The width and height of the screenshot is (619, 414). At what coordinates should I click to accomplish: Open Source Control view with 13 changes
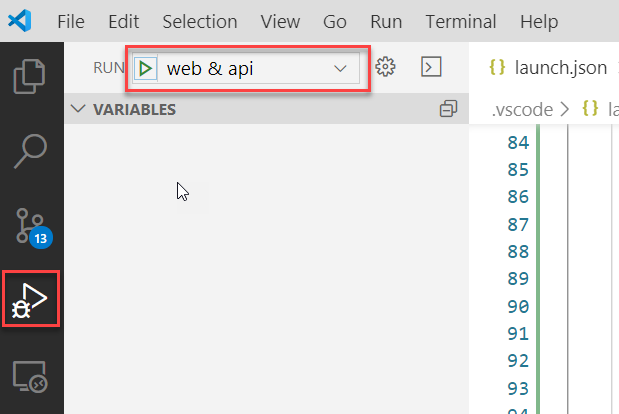tap(34, 228)
